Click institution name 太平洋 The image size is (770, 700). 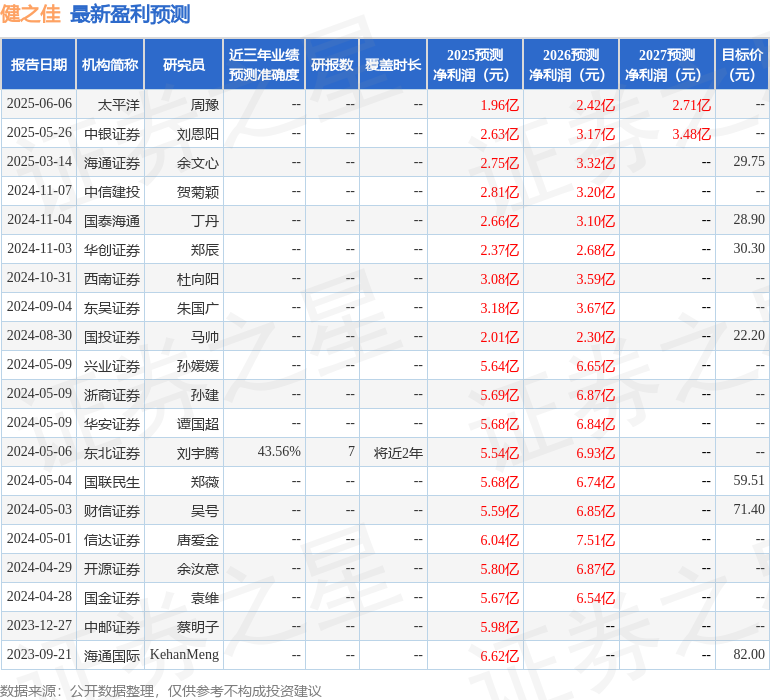(x=119, y=105)
